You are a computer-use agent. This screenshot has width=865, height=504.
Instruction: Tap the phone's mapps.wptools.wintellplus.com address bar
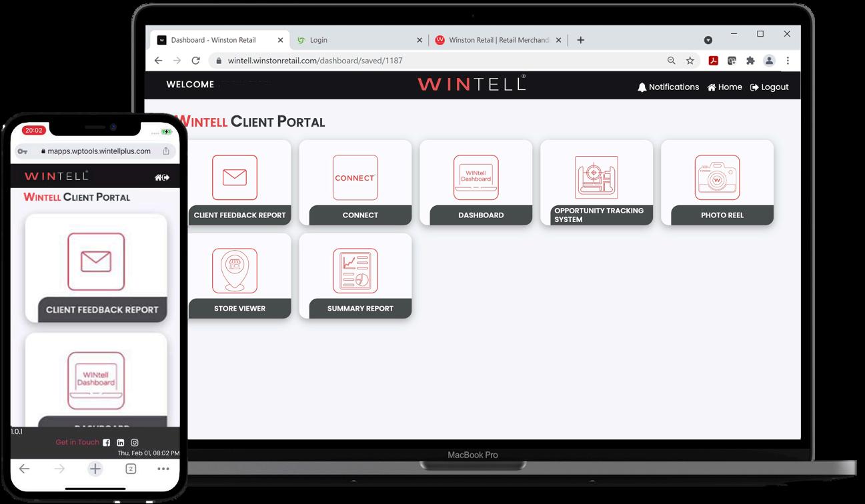point(95,151)
